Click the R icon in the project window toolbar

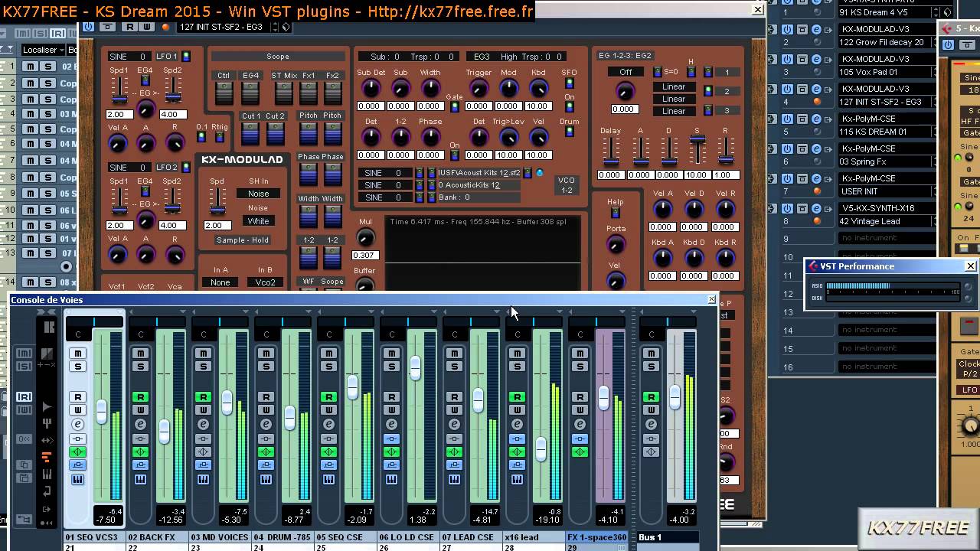coord(57,34)
